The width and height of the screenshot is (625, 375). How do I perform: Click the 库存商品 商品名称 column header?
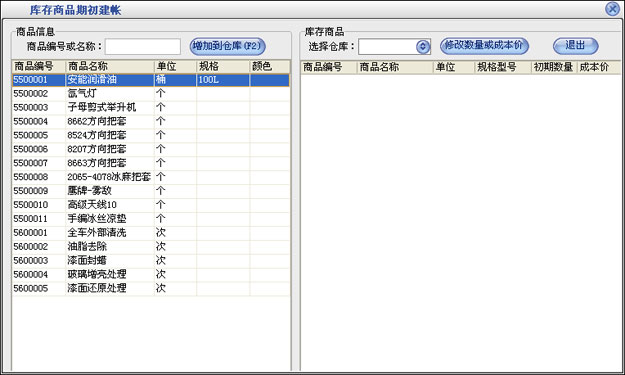[395, 67]
